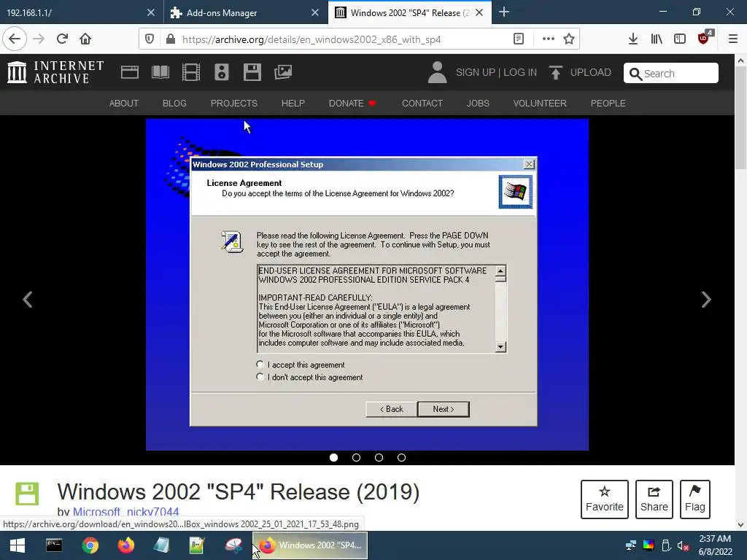Open the VOLUNTEER menu item
Image resolution: width=747 pixels, height=560 pixels.
point(540,104)
